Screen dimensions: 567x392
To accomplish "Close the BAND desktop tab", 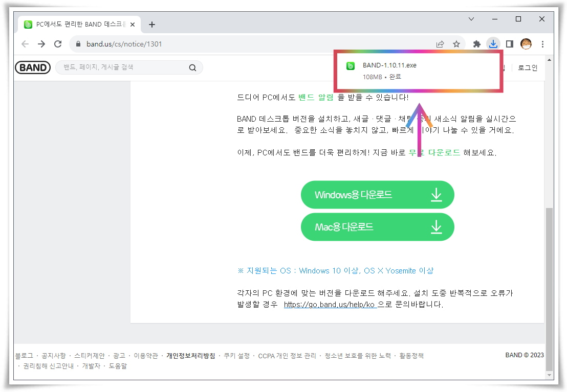I will click(x=133, y=25).
